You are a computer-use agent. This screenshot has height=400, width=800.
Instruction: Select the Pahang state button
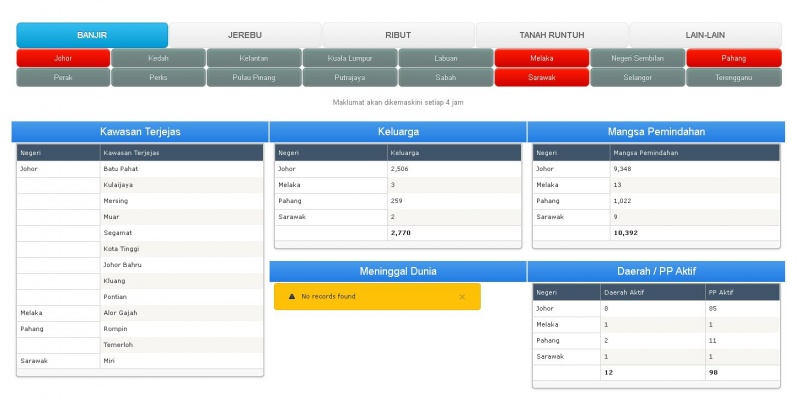(734, 58)
